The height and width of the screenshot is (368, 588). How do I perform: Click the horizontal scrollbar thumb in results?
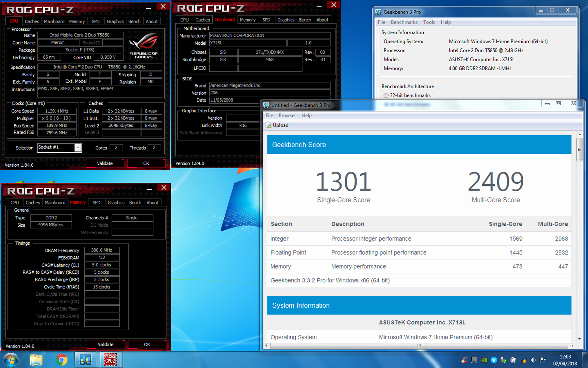coord(419,346)
